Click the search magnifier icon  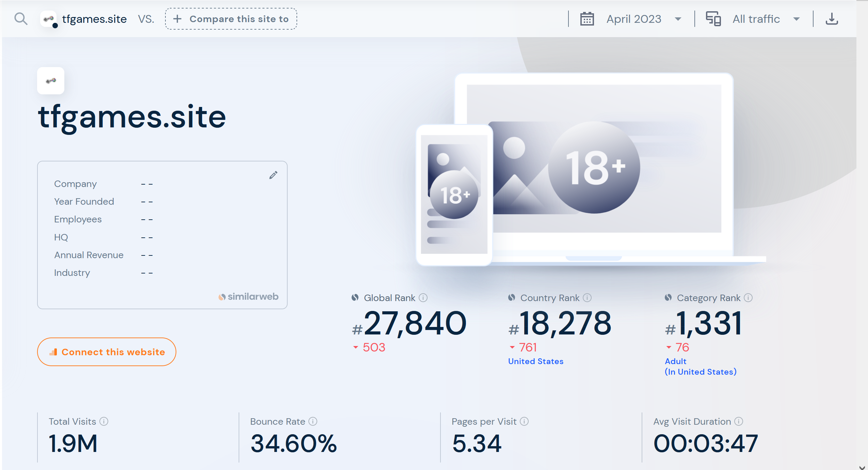point(21,19)
